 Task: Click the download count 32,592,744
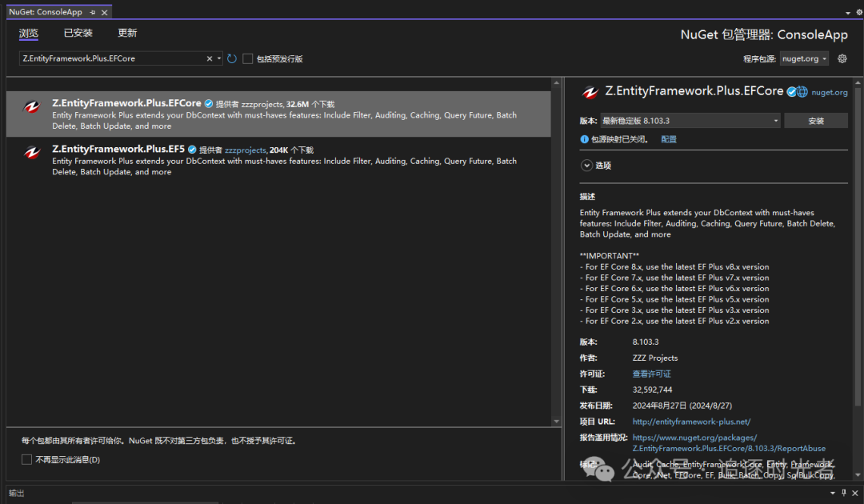[653, 390]
